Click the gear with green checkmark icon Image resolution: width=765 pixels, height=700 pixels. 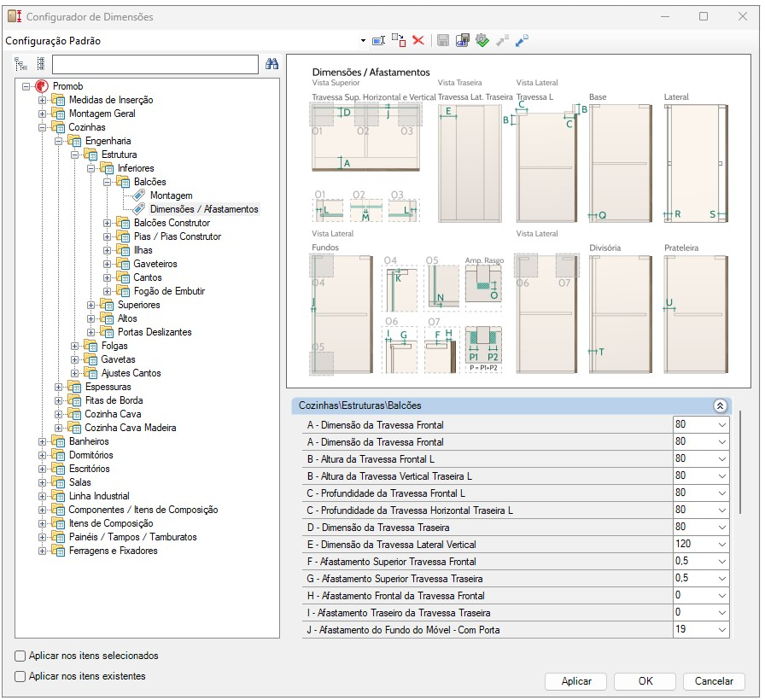pyautogui.click(x=482, y=40)
